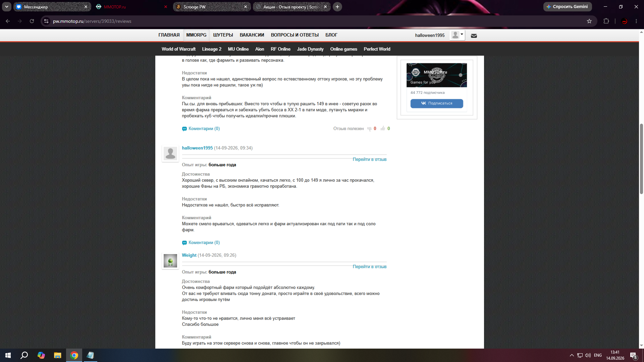The image size is (644, 362).
Task: Reload the page
Action: 32,21
